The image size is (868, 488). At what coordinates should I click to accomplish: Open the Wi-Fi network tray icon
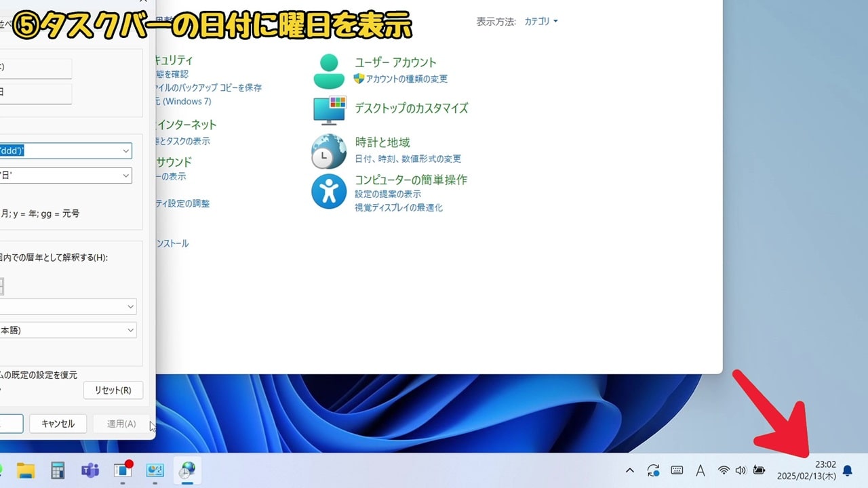[724, 470]
